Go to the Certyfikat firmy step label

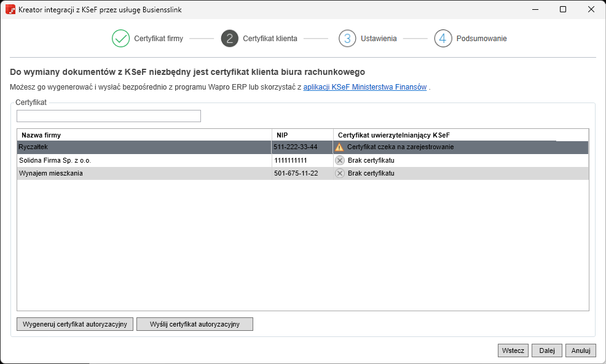[159, 38]
